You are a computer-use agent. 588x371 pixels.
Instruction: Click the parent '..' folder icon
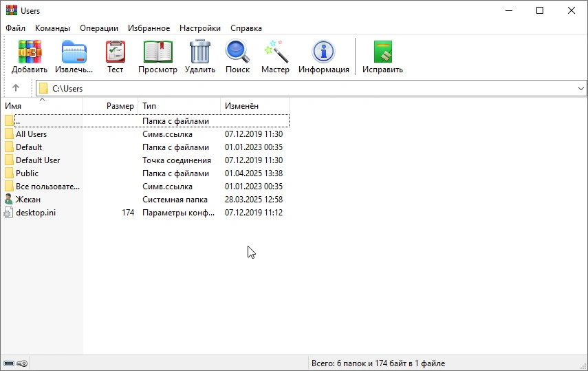9,121
